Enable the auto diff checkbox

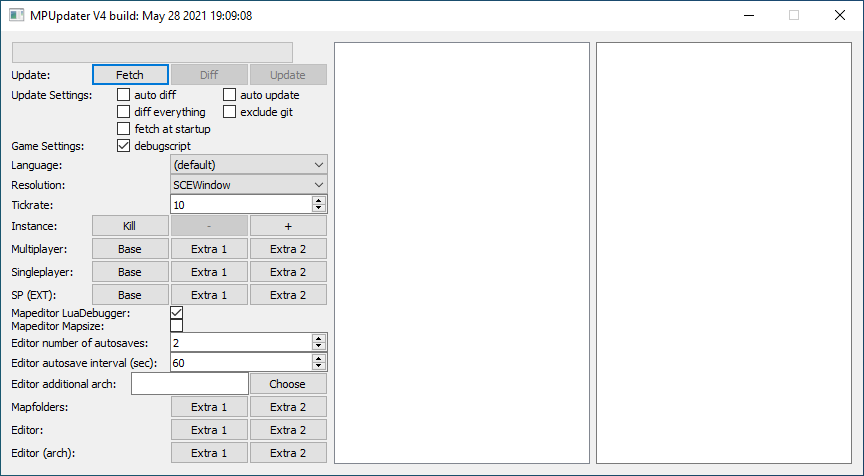click(x=124, y=95)
